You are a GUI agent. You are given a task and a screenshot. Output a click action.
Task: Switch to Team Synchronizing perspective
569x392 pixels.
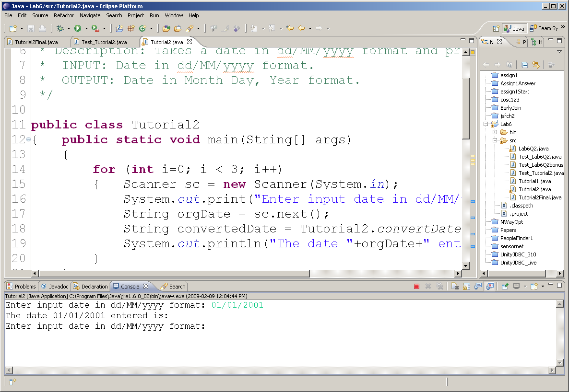544,28
